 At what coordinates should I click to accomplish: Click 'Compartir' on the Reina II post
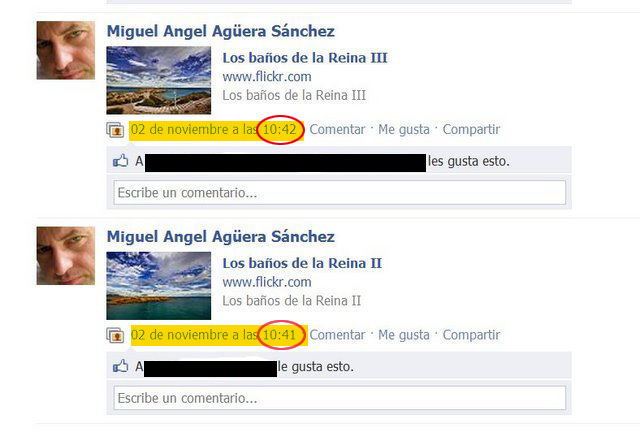point(471,335)
